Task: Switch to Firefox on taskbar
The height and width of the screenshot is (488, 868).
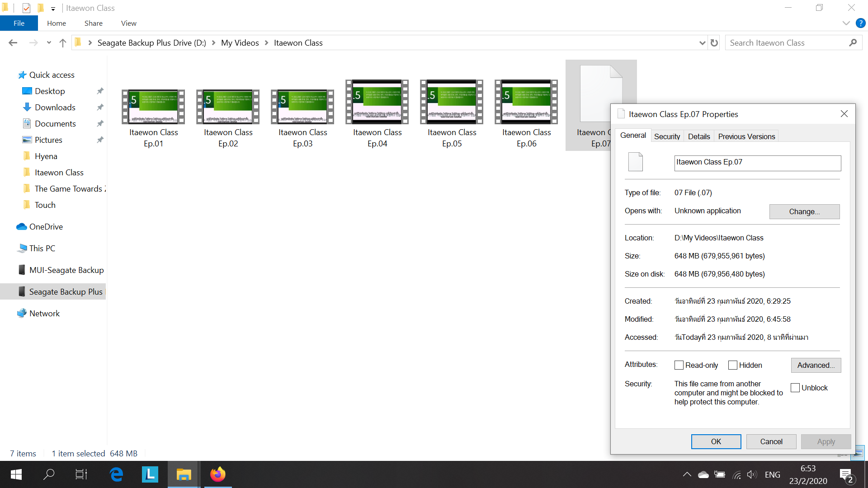Action: coord(218,474)
